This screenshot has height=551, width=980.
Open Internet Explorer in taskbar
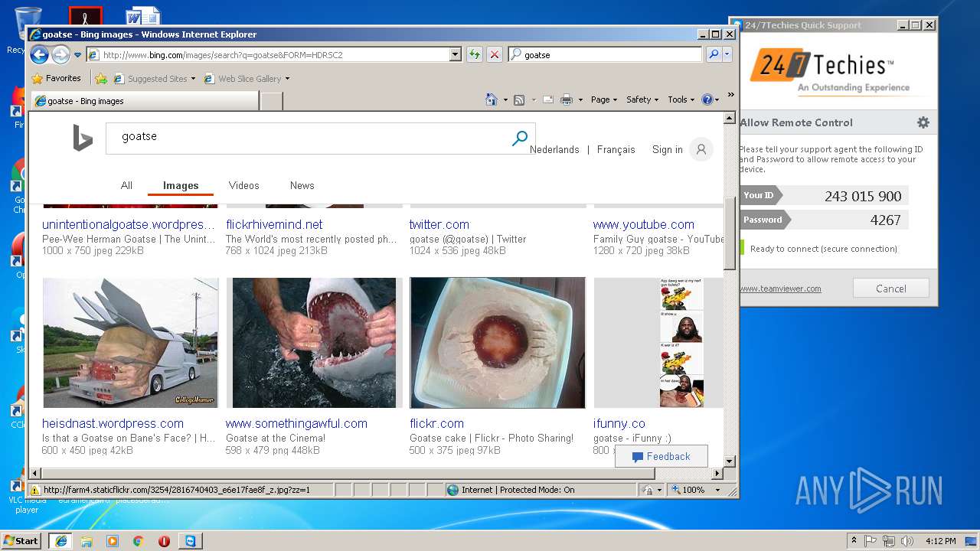coord(61,540)
